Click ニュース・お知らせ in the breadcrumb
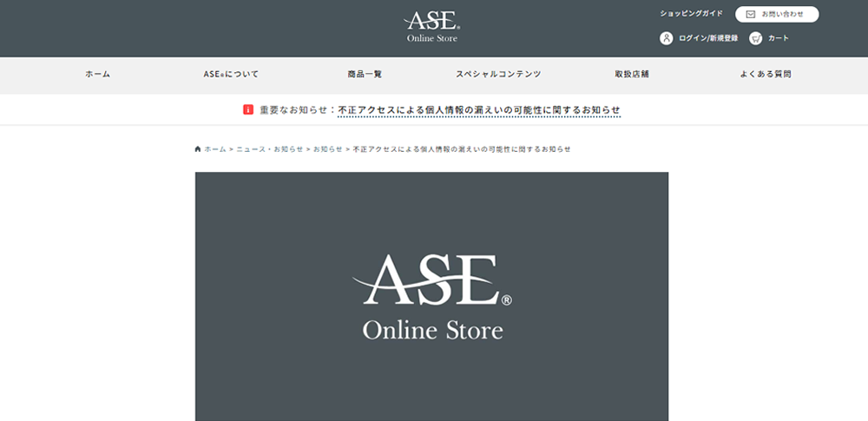This screenshot has width=868, height=421. [x=270, y=149]
